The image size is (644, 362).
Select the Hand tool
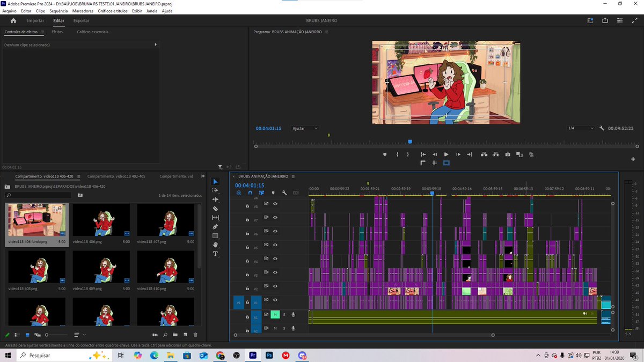point(216,245)
